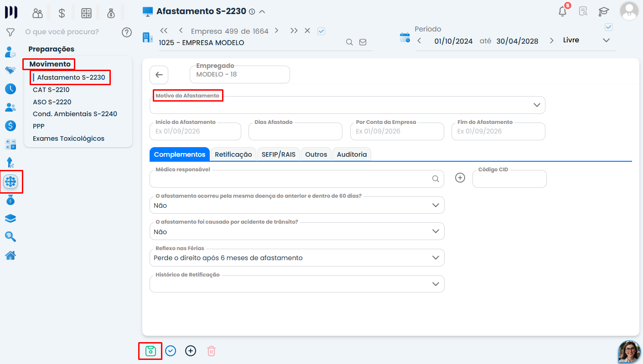Switch to the SEFIP/RAIS tab
The image size is (643, 364).
pyautogui.click(x=279, y=154)
